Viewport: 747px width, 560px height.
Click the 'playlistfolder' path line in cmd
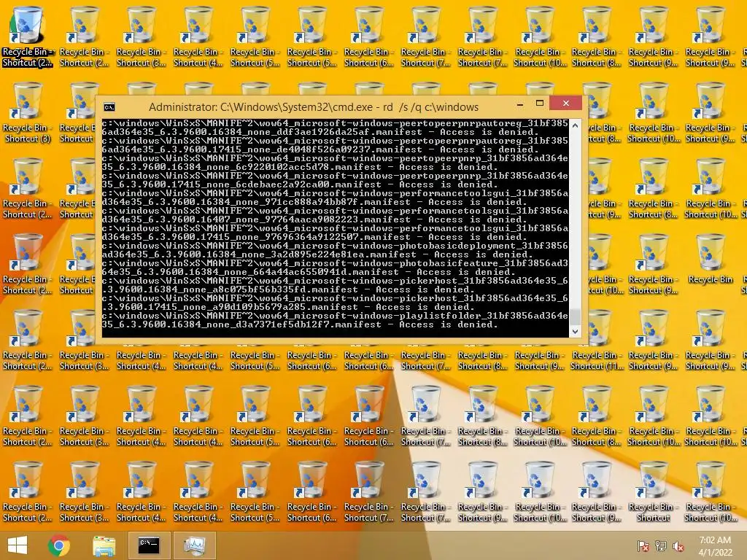pyautogui.click(x=335, y=316)
